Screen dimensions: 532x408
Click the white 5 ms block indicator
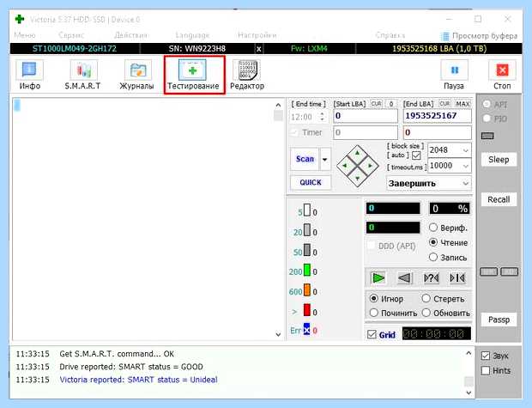point(306,210)
